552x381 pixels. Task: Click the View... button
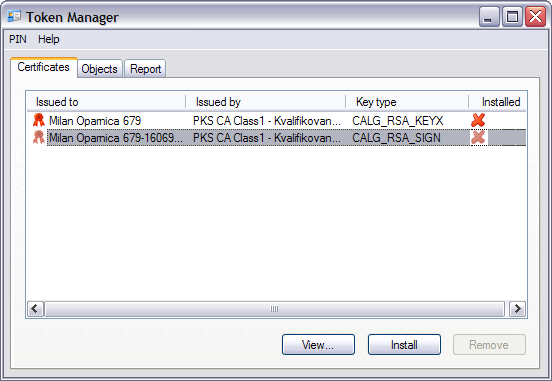pyautogui.click(x=318, y=344)
